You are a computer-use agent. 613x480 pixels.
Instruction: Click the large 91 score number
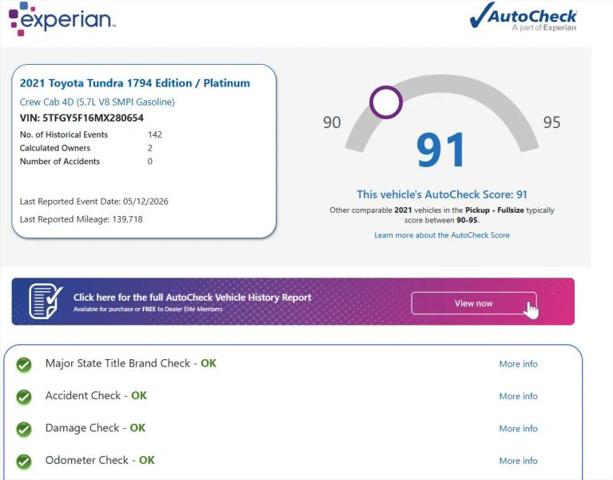(441, 150)
